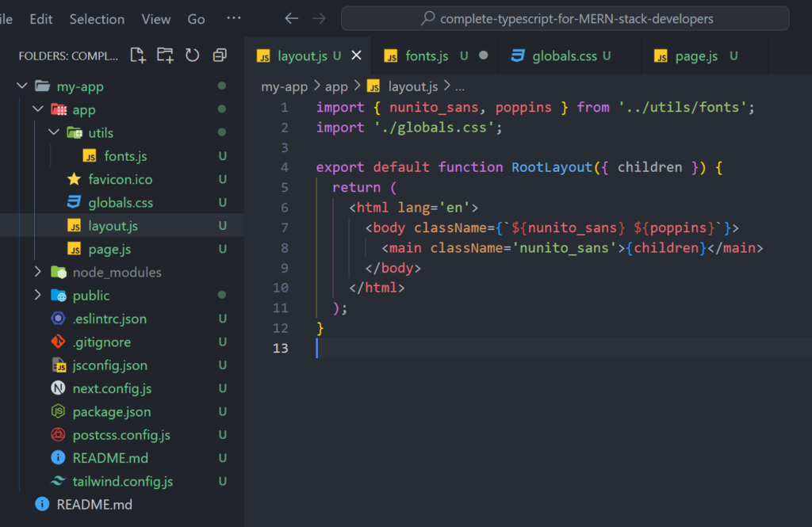Viewport: 812px width, 527px height.
Task: Switch to the page.js tab
Action: (x=695, y=55)
